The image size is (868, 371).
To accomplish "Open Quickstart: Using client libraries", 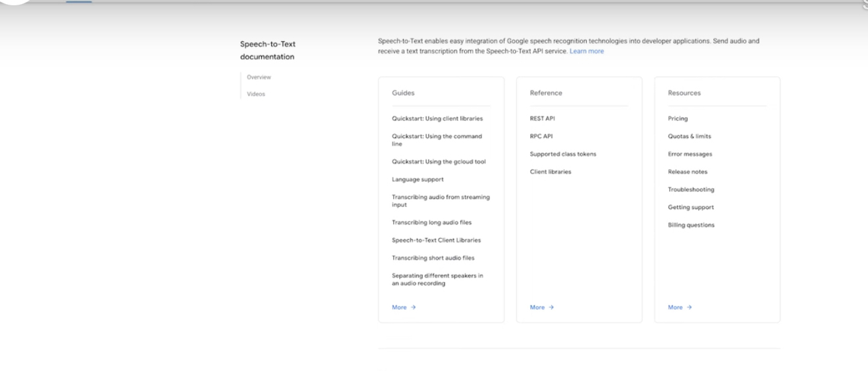I will pyautogui.click(x=437, y=119).
